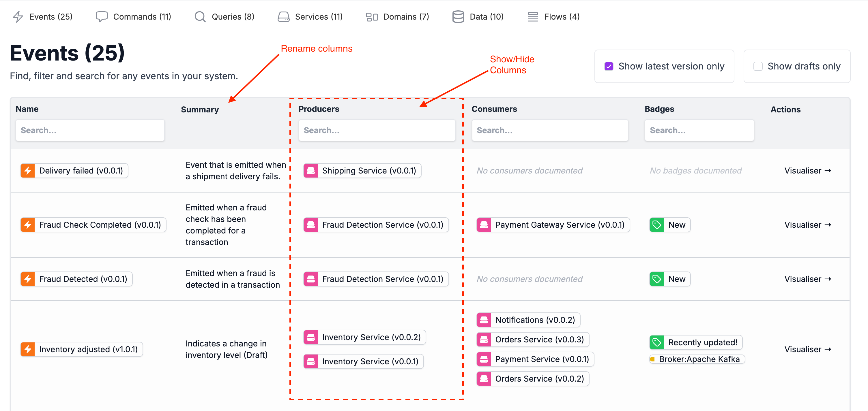This screenshot has width=868, height=411.
Task: Open Payment Gateway Service (v0.0.1) consumer
Action: click(559, 225)
